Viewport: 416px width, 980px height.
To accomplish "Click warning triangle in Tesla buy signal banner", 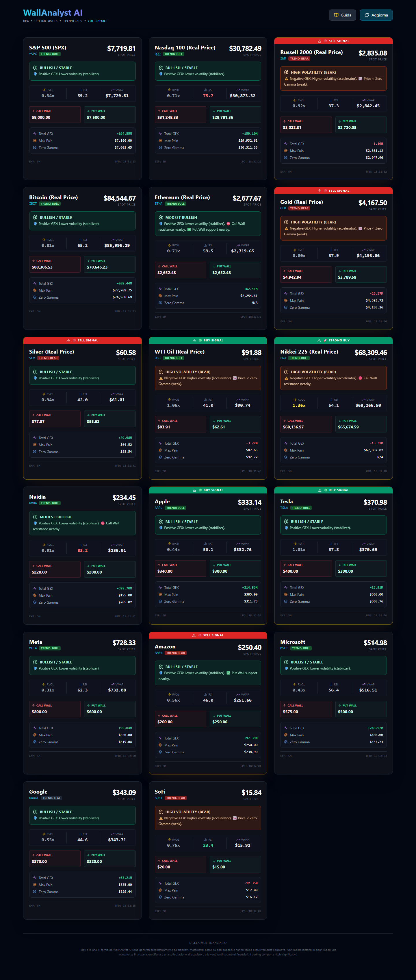I will [x=320, y=490].
